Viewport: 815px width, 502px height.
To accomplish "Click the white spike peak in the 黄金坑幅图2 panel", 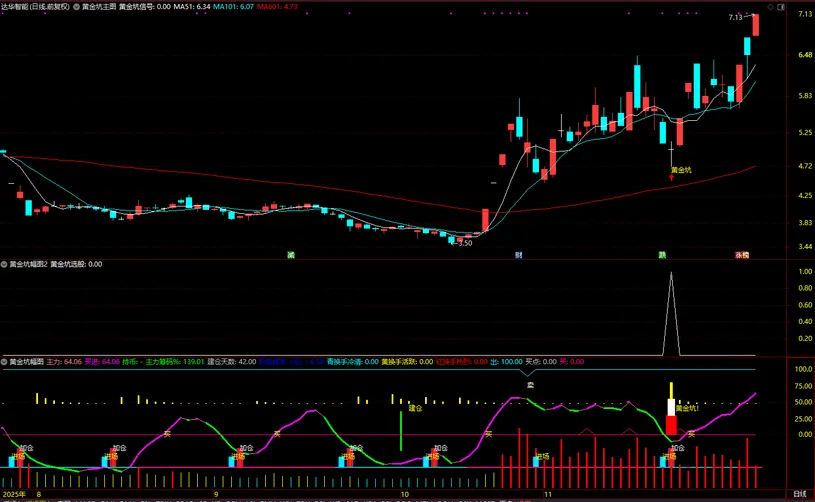I will point(671,274).
